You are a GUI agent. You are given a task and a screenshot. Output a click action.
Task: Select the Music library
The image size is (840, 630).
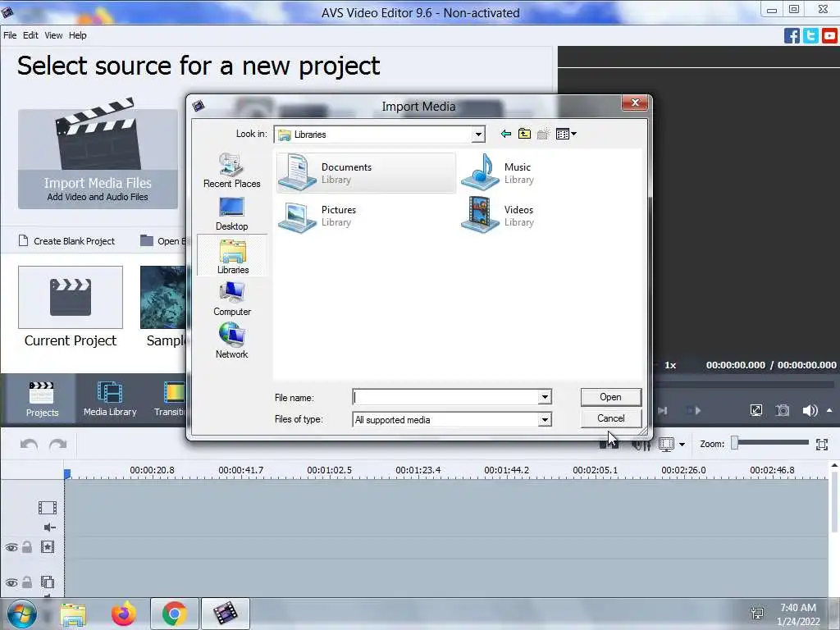pyautogui.click(x=498, y=172)
